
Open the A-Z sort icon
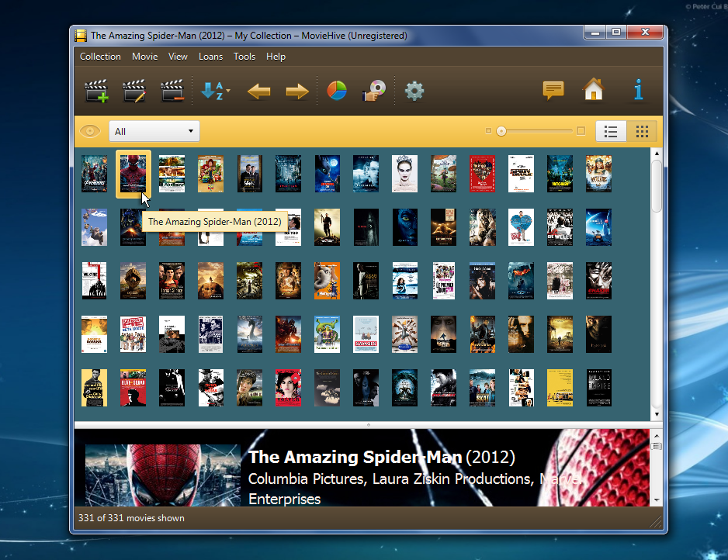point(213,91)
